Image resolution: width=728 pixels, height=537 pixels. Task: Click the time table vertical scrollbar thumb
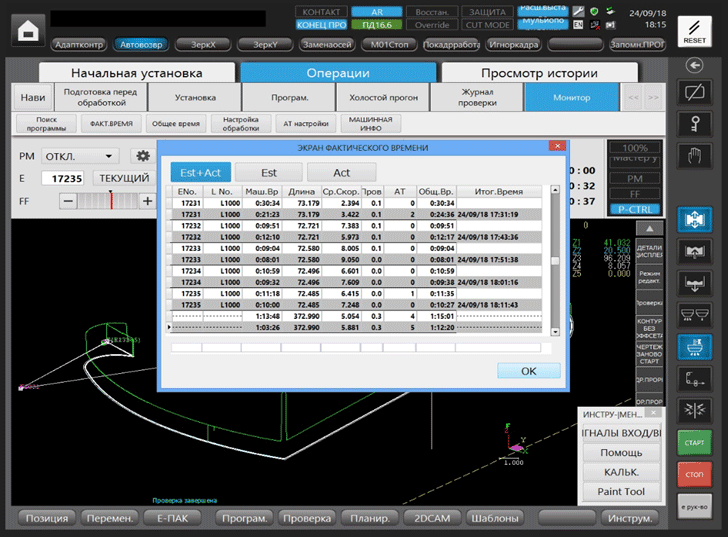(555, 260)
